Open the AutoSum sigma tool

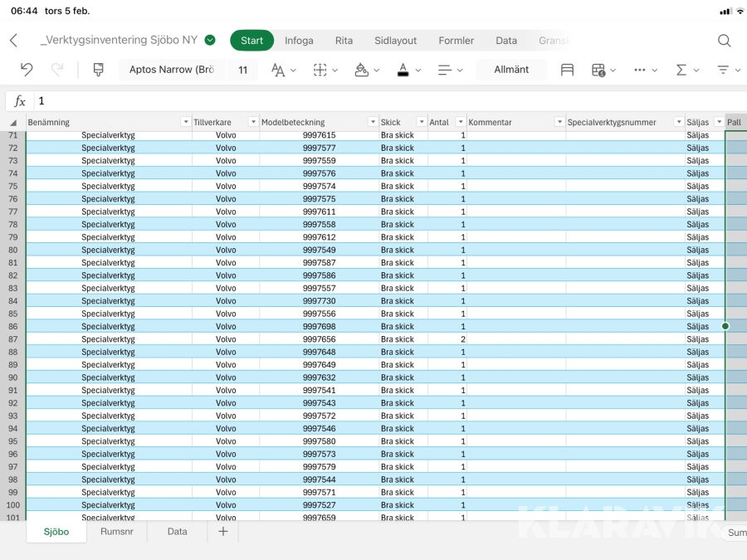[681, 70]
